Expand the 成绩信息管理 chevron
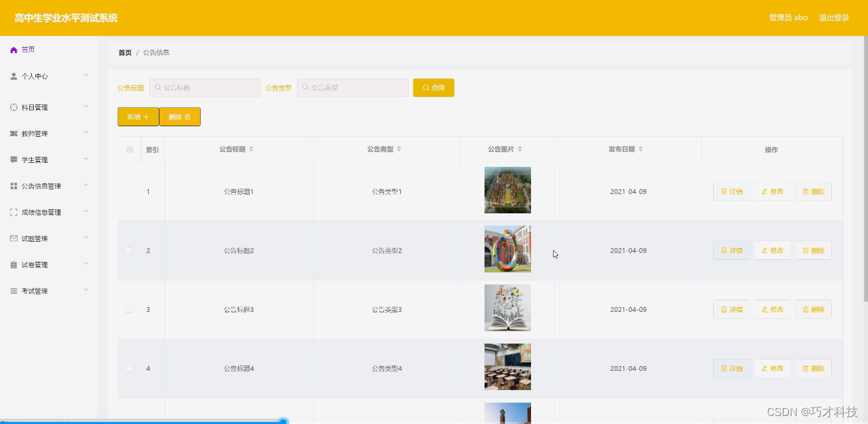868x424 pixels. coord(86,211)
